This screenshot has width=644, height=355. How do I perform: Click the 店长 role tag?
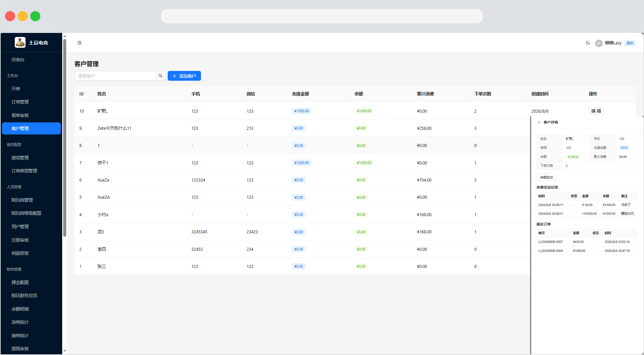point(630,43)
